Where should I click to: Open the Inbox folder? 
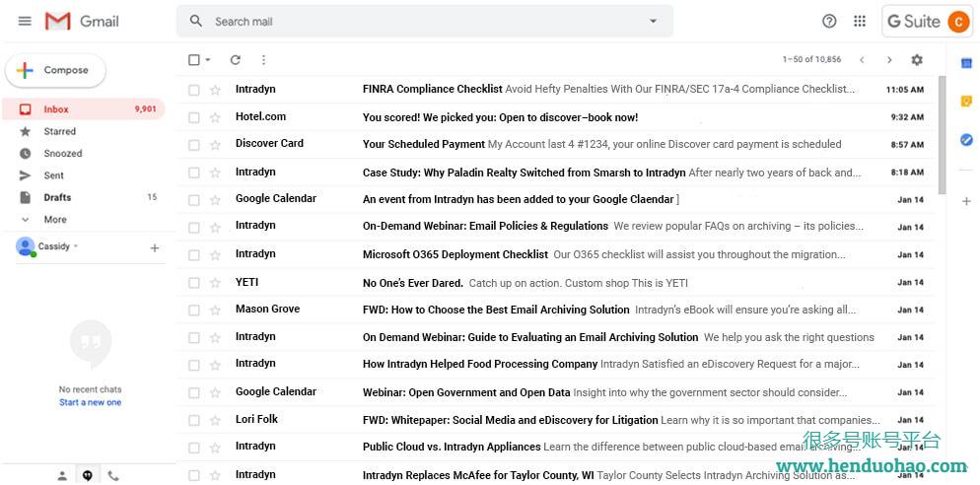[x=83, y=108]
